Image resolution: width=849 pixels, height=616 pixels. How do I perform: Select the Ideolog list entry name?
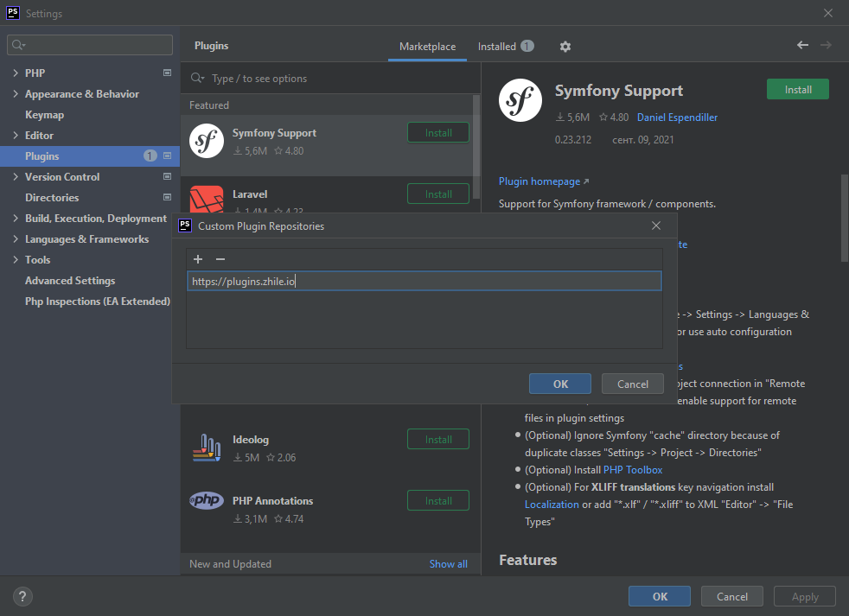(251, 440)
